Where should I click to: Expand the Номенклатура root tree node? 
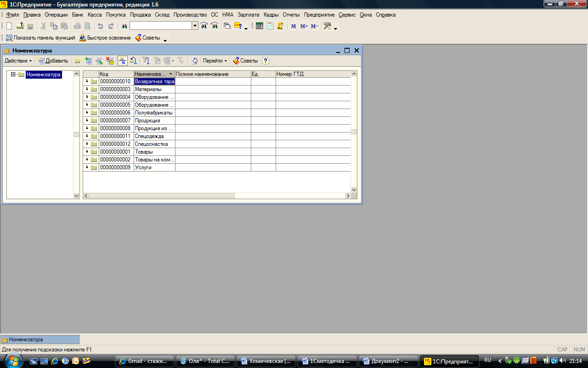click(x=13, y=75)
